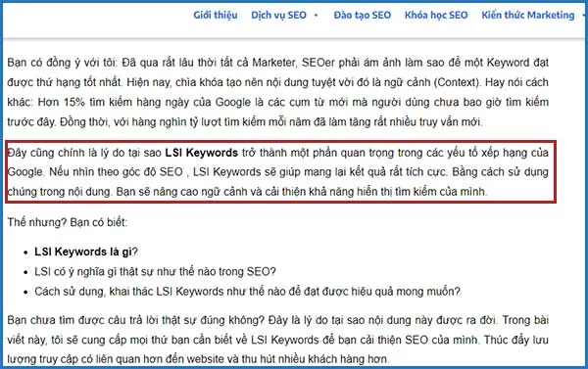The width and height of the screenshot is (588, 369).
Task: Click the line Thế nhưng? Bạn có biết:
Action: coord(68,222)
